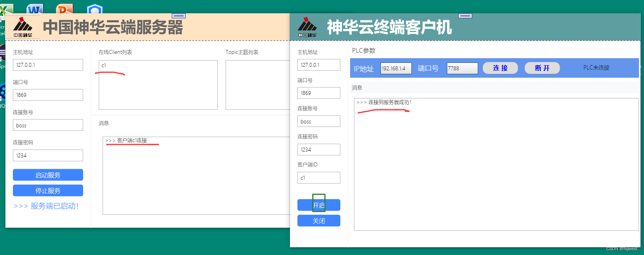Focus server 主机地址 field with 127.0.0.1
Screen dimensions: 644x255
click(48, 65)
